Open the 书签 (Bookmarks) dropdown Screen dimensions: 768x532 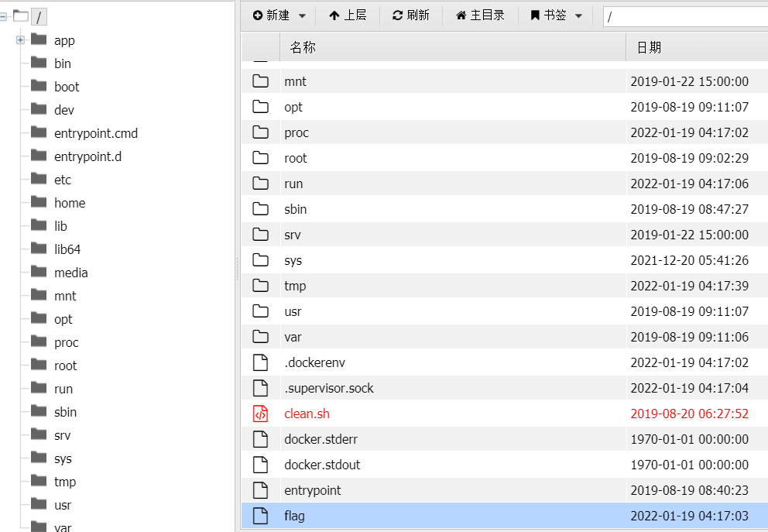556,15
